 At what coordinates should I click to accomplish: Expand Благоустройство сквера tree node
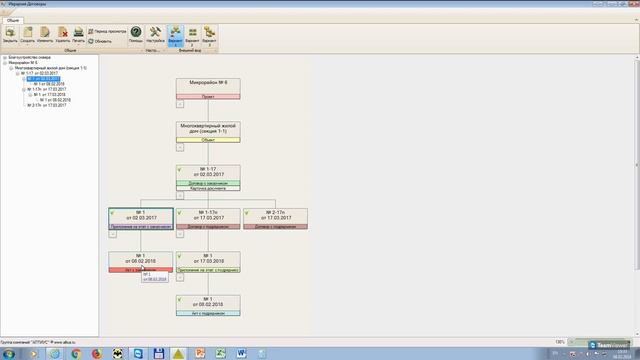(5, 58)
